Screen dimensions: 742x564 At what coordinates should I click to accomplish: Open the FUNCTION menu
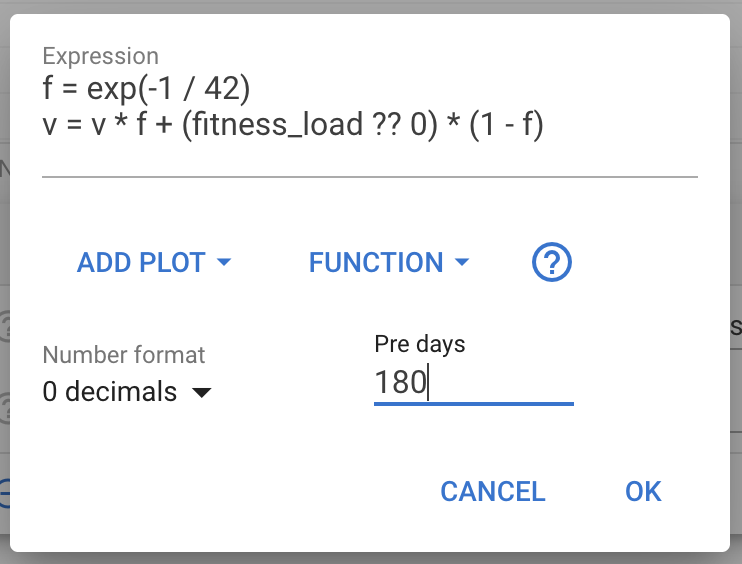[376, 263]
